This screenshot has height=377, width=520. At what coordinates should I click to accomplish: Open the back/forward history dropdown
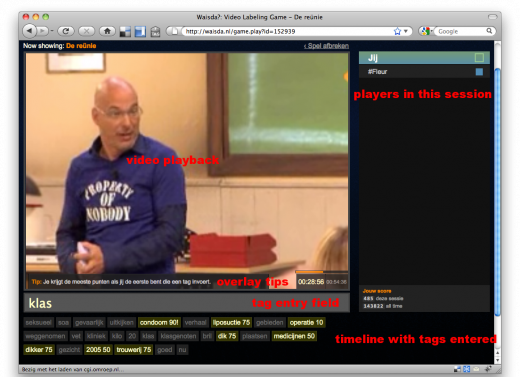[52, 31]
